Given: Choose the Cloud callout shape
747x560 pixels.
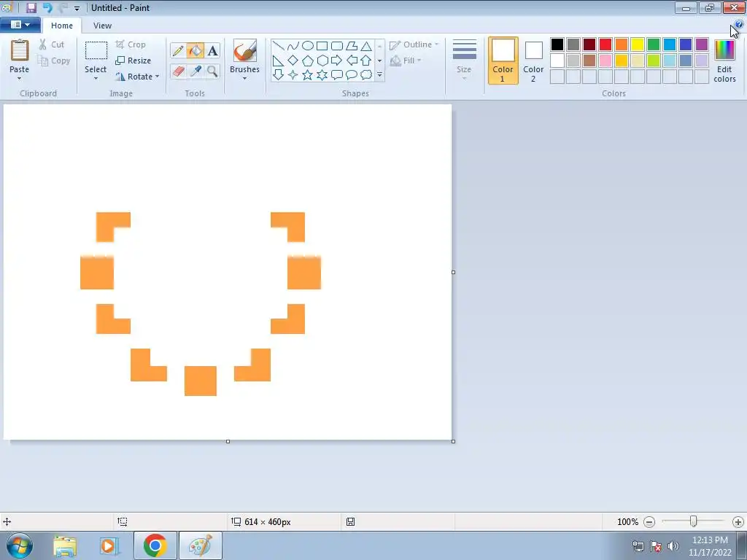Looking at the screenshot, I should pyautogui.click(x=366, y=75).
